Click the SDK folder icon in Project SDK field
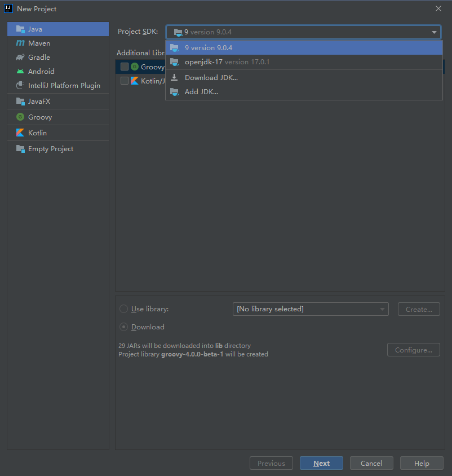 point(178,32)
